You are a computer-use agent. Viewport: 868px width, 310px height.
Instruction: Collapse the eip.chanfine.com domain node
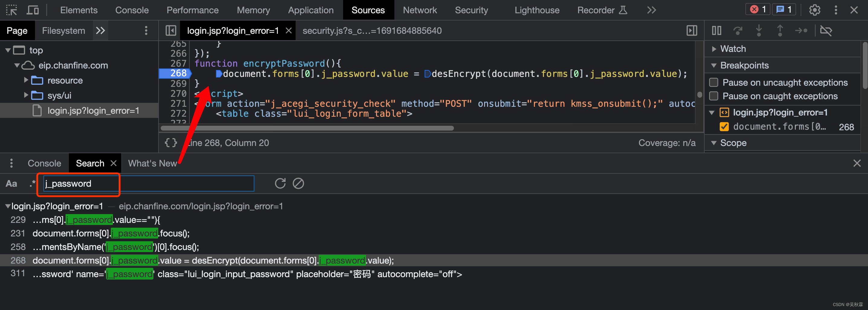17,65
